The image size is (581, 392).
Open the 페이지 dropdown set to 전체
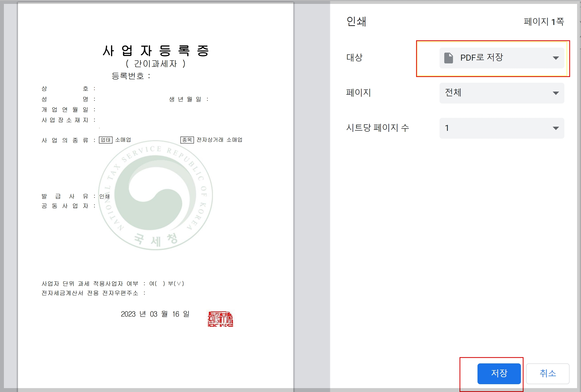[x=501, y=93]
